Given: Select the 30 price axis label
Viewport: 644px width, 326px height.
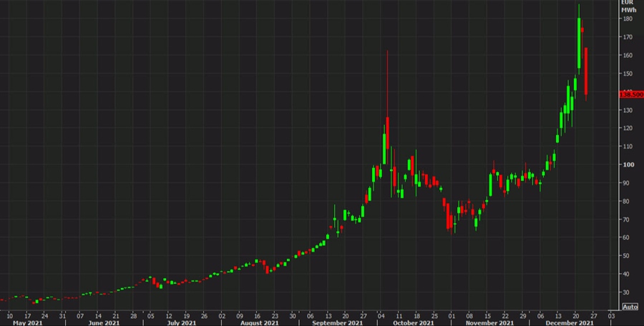Looking at the screenshot, I should coord(627,292).
